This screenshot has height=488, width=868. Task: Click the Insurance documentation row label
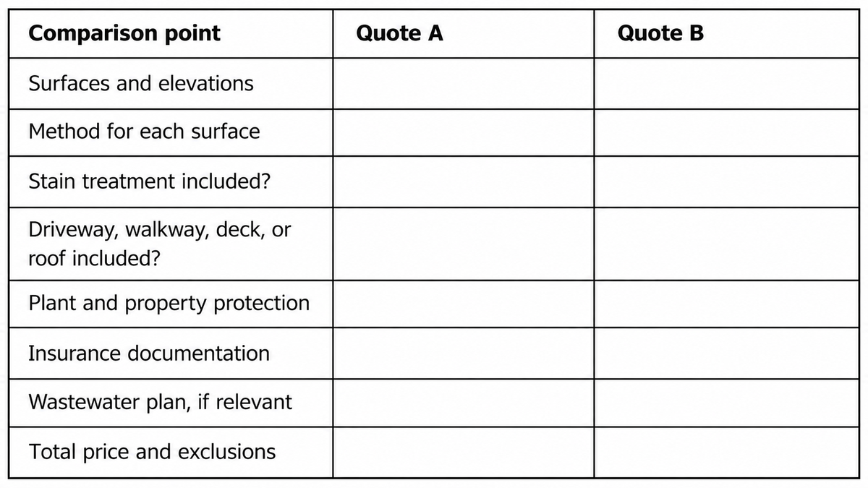(149, 353)
